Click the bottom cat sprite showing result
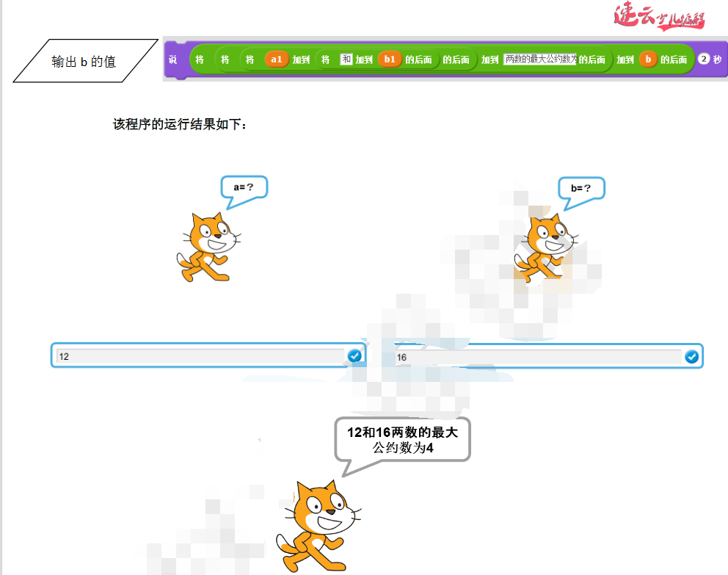The width and height of the screenshot is (728, 575). pyautogui.click(x=318, y=526)
